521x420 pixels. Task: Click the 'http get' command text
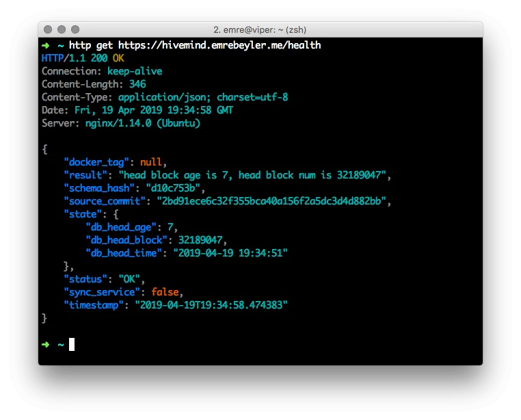click(x=91, y=45)
